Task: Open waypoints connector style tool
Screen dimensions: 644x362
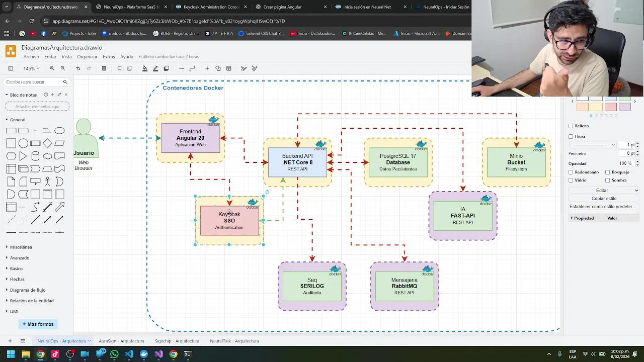Action: point(192,68)
